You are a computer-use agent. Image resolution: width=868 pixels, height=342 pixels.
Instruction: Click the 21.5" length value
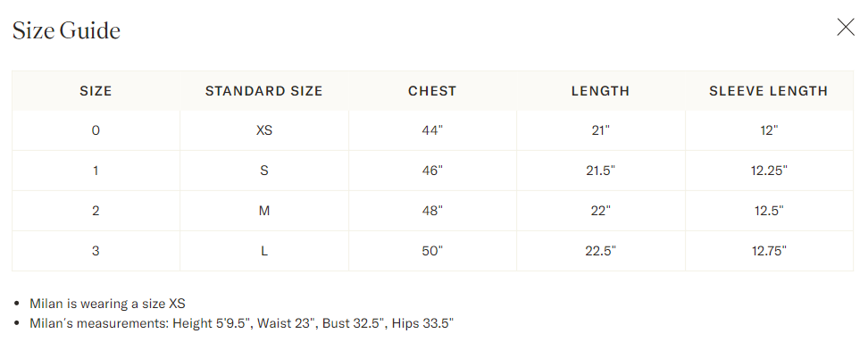[x=601, y=171]
